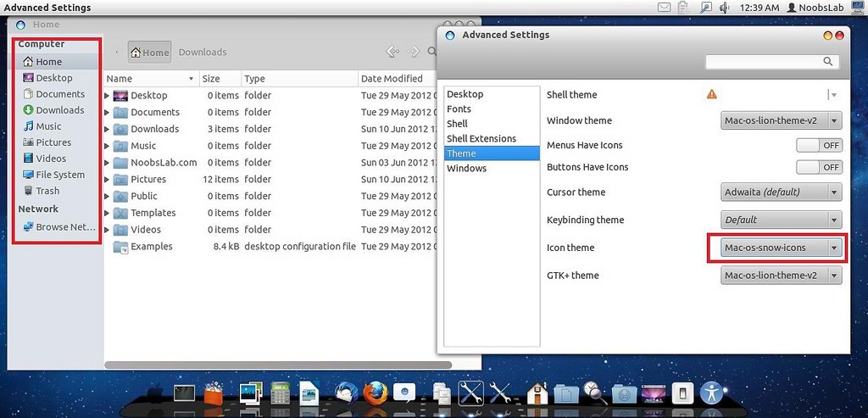Click the Apple logo in the dock
This screenshot has width=868, height=418.
[156, 393]
